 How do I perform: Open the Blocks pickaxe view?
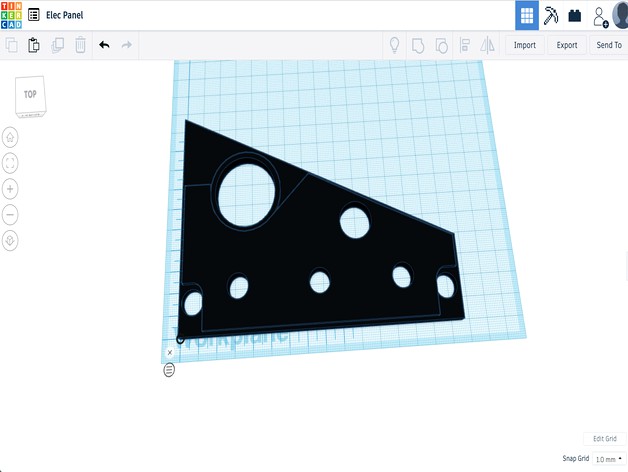(551, 15)
